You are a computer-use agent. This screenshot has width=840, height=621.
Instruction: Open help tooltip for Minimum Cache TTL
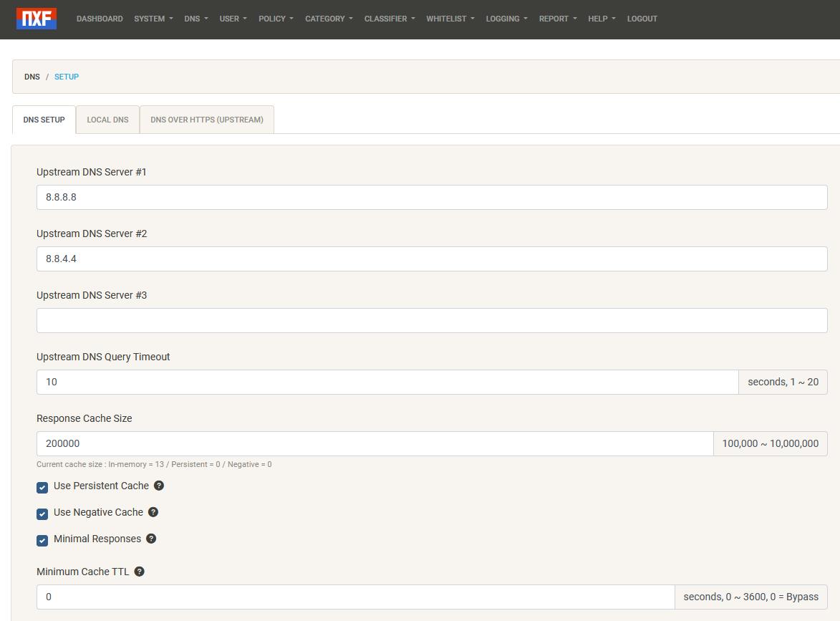click(140, 571)
